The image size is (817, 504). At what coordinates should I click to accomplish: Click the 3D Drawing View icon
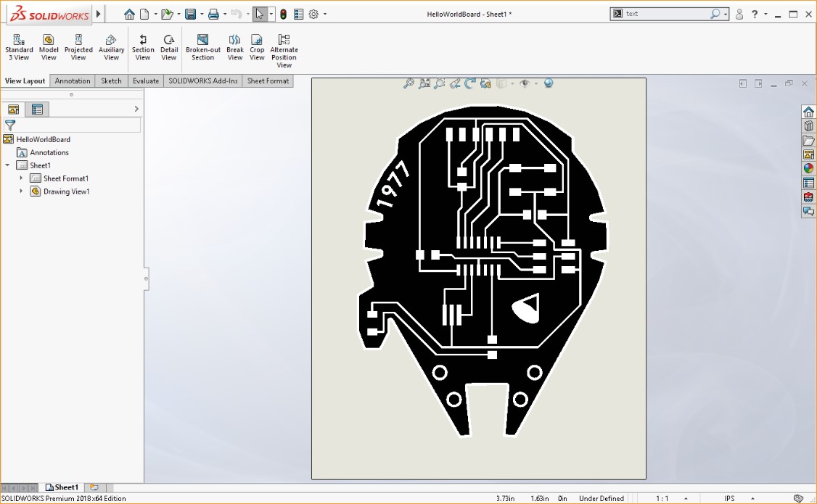click(485, 83)
